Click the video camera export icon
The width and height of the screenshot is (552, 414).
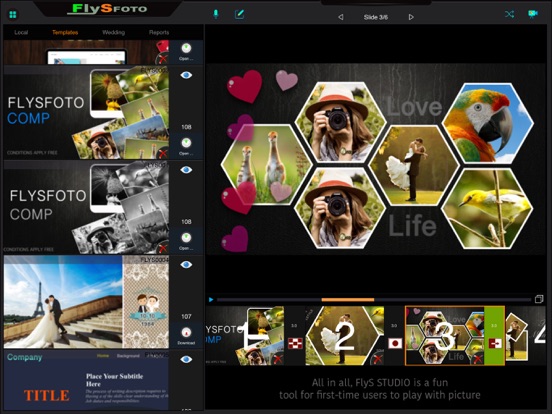(x=533, y=14)
